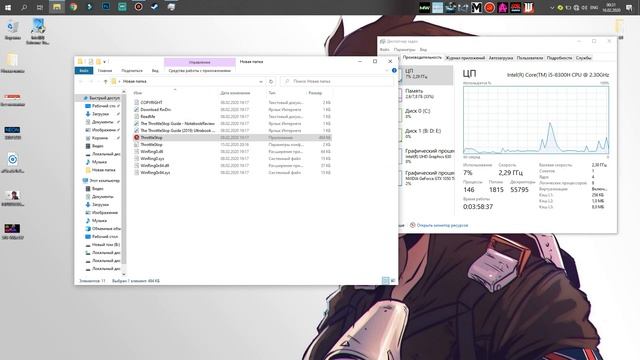Select Этот компьютер in the navigation pane
The width and height of the screenshot is (640, 360).
coord(101,180)
